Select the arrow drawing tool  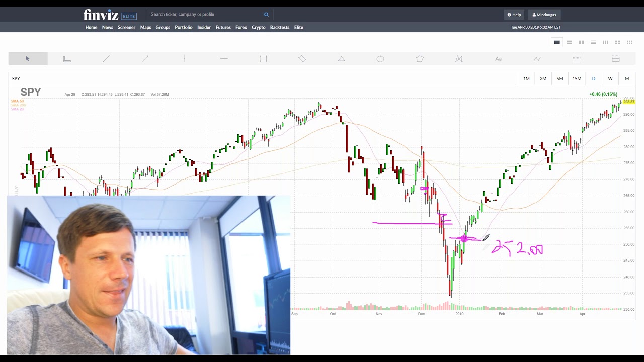point(145,59)
